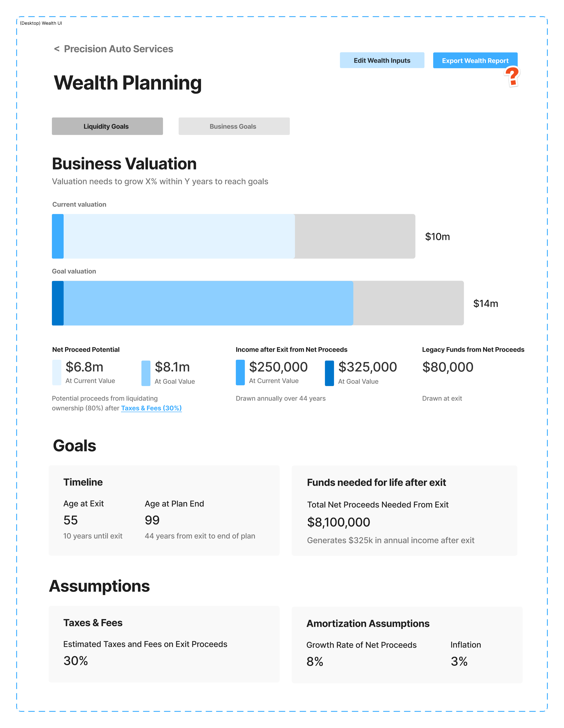Click the Amortization Assumptions card

click(407, 644)
